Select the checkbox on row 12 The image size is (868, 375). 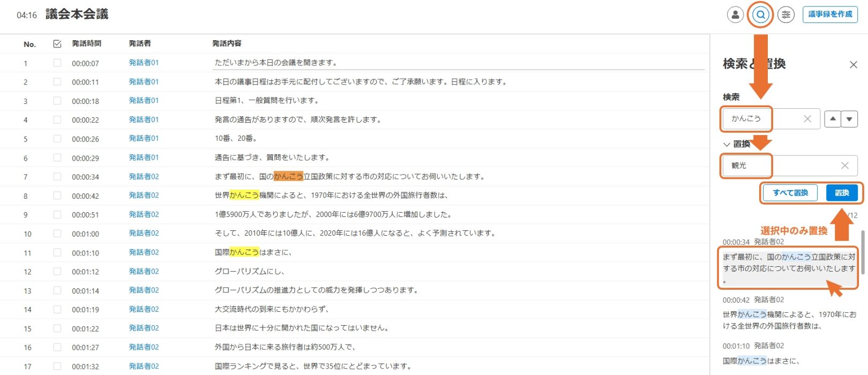click(57, 272)
